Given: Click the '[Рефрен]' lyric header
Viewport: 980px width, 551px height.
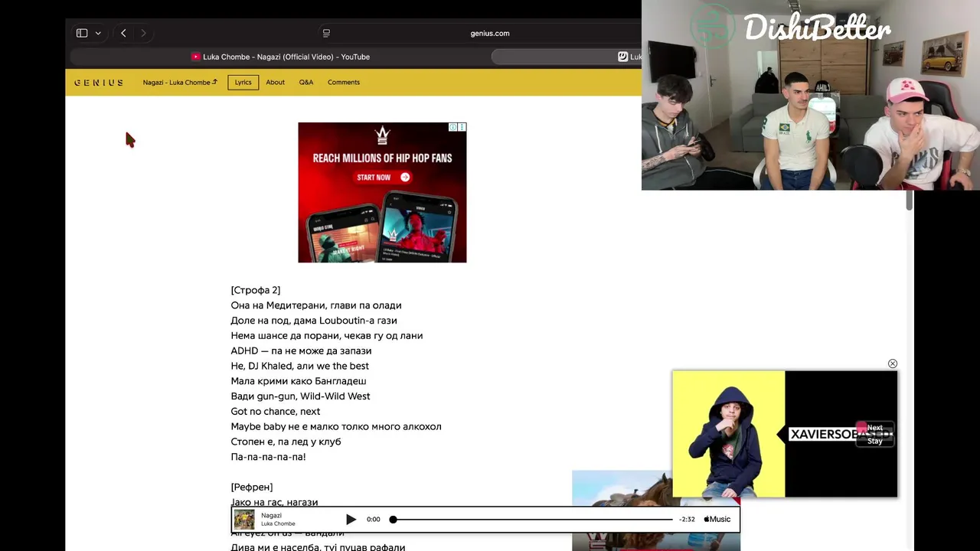Looking at the screenshot, I should 252,487.
